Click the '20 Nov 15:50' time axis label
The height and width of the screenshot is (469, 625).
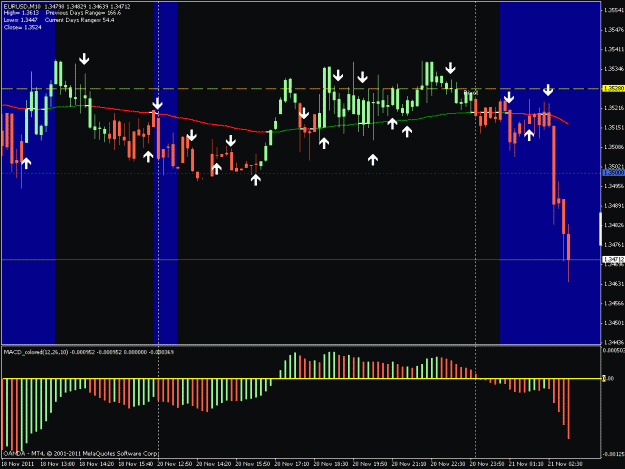pyautogui.click(x=253, y=464)
